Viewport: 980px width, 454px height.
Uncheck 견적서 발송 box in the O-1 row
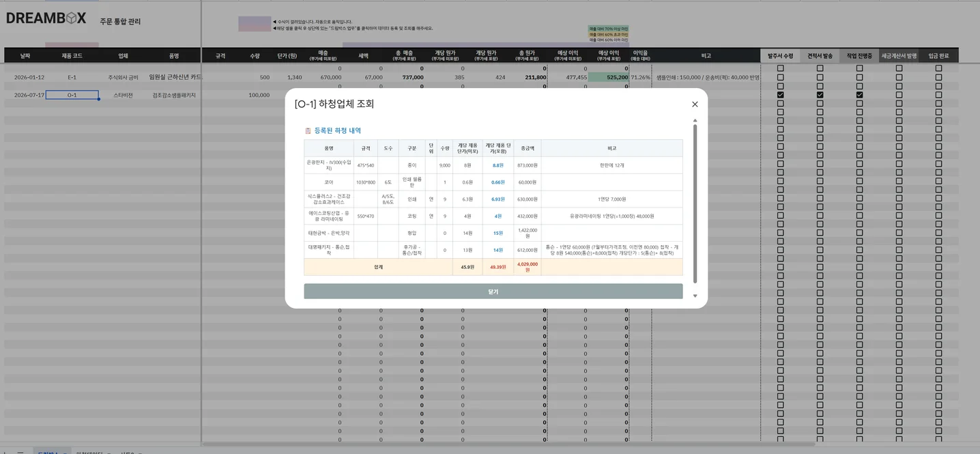click(820, 95)
